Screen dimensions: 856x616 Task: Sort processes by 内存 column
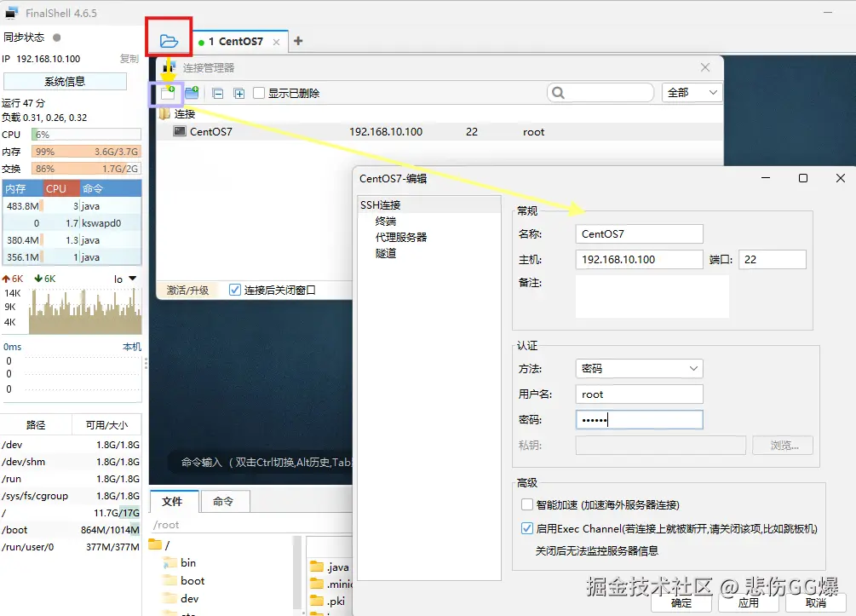[22, 188]
